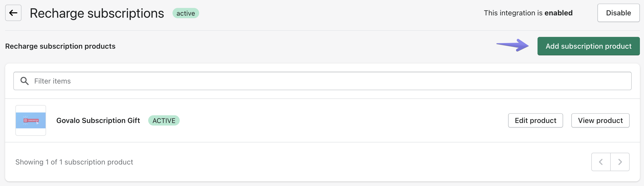Click the 'This integration is' status text
The image size is (644, 186).
(x=513, y=13)
